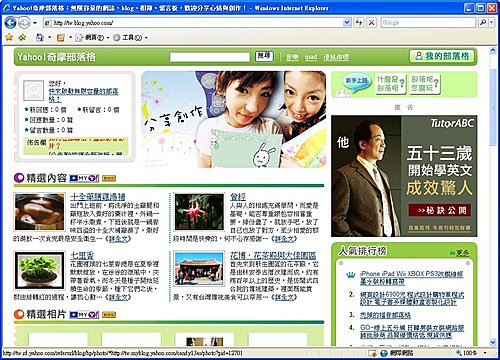This screenshot has width=500, height=360.
Task: Click the red X Stop loading icon
Action: click(x=371, y=23)
